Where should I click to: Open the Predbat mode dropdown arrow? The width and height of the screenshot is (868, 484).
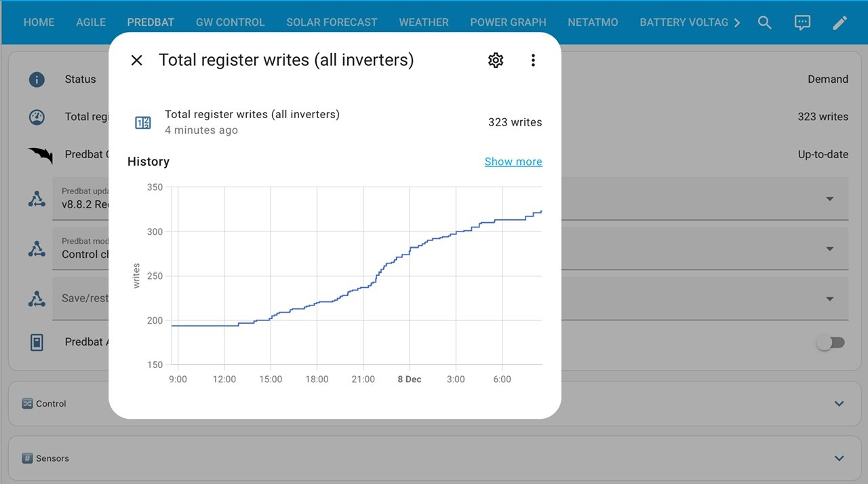pos(829,248)
